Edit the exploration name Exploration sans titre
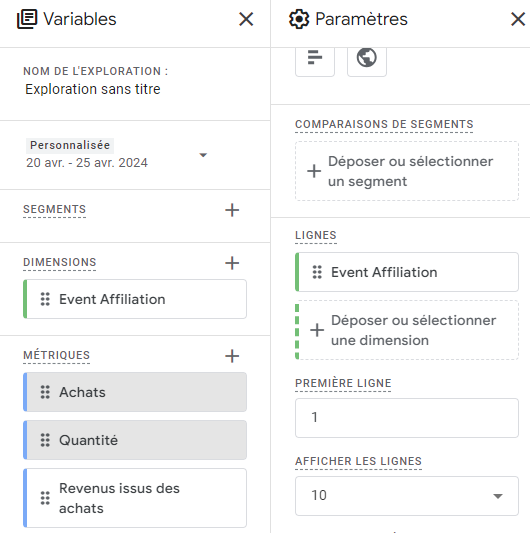 [92, 89]
